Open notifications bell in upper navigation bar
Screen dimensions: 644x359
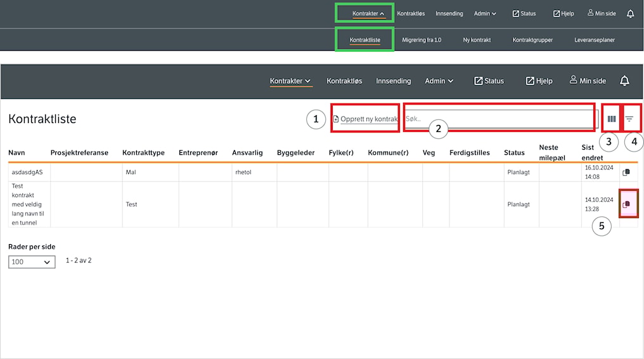coord(630,14)
